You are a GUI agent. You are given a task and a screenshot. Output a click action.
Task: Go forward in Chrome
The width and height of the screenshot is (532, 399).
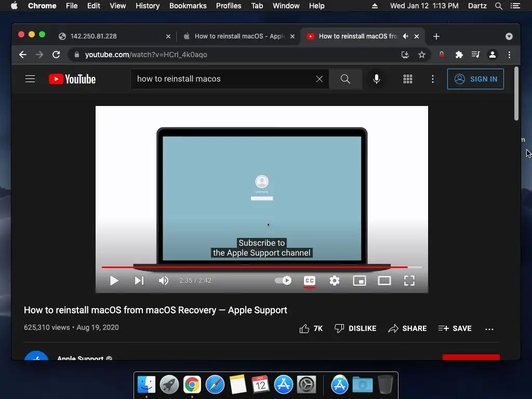pyautogui.click(x=39, y=55)
